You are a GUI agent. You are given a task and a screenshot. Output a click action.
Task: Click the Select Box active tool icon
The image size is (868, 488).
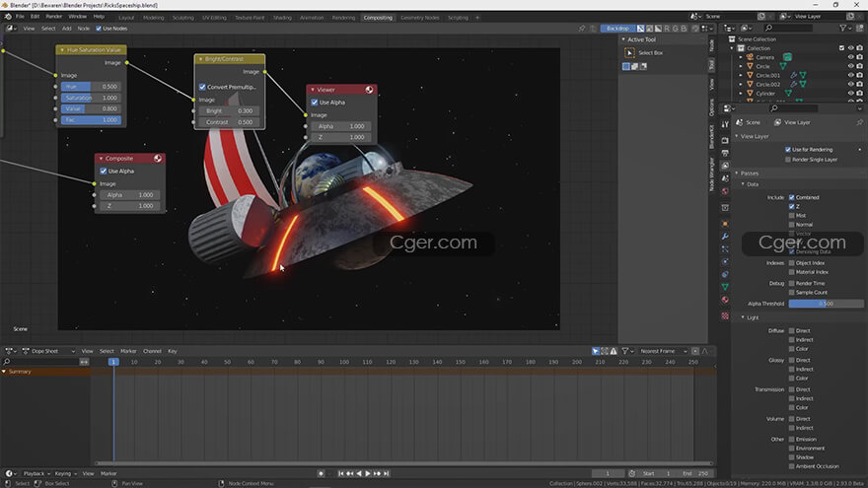pyautogui.click(x=629, y=52)
